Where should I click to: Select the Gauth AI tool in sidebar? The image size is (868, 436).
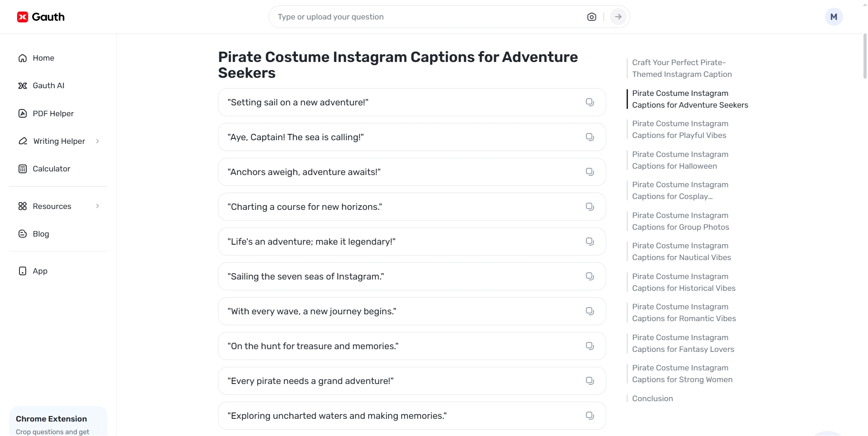(49, 85)
